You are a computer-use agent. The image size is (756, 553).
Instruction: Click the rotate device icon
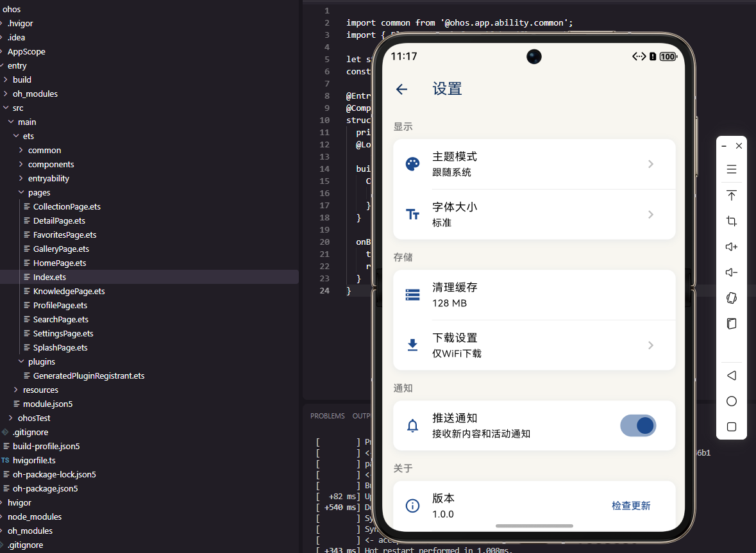point(732,298)
